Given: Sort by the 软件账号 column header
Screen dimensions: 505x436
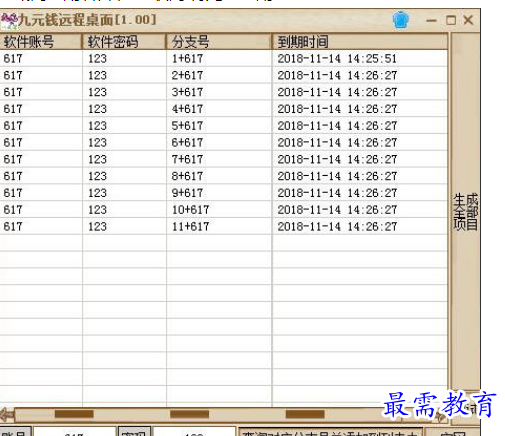Looking at the screenshot, I should [41, 42].
